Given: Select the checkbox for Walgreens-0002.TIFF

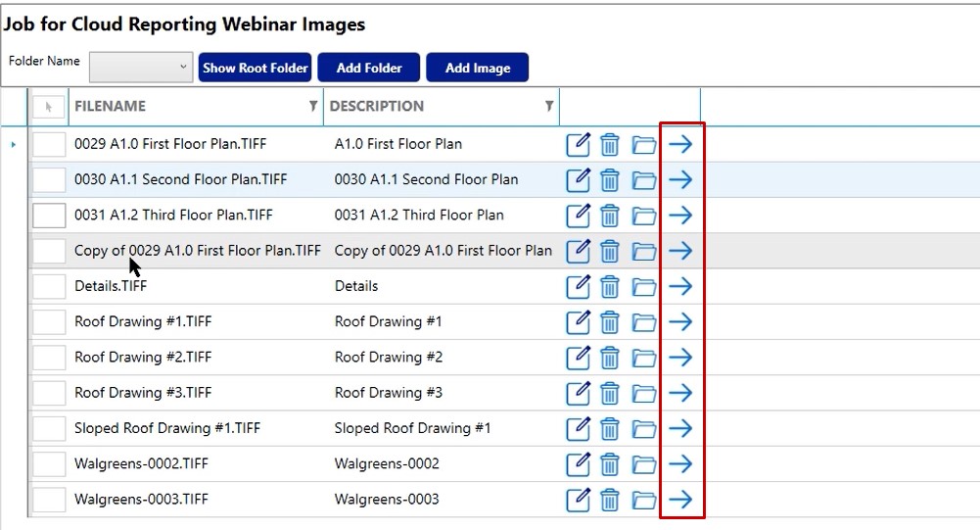Looking at the screenshot, I should [49, 464].
